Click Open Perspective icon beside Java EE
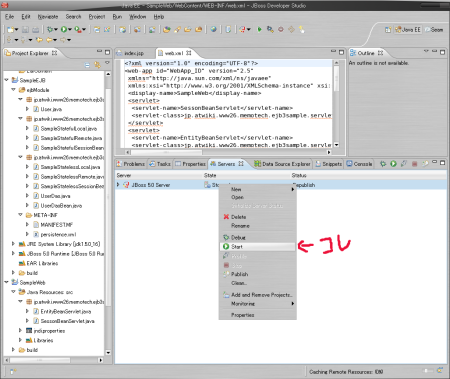This screenshot has width=450, height=379. point(388,30)
